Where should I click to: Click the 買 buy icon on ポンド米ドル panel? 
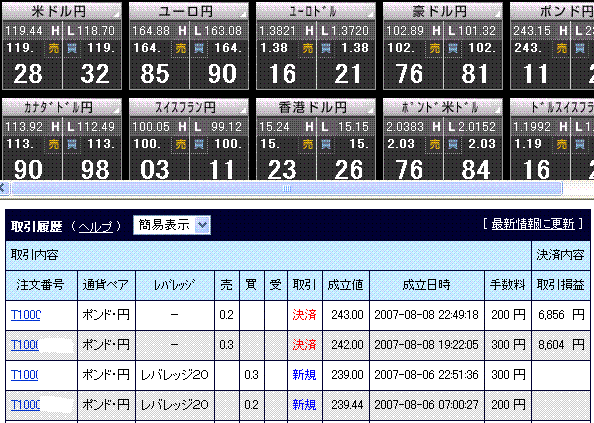coord(453,144)
